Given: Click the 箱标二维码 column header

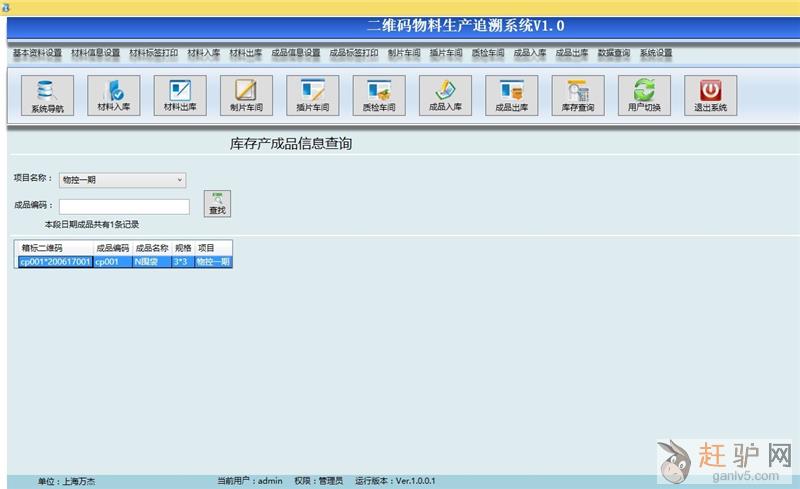Looking at the screenshot, I should click(42, 248).
